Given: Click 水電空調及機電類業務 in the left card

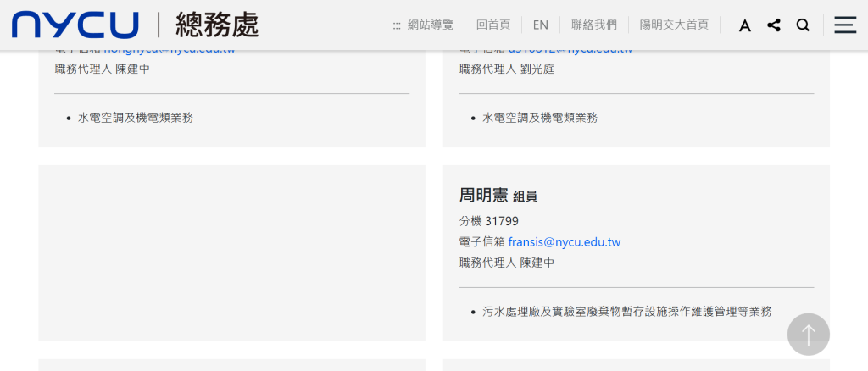Looking at the screenshot, I should pyautogui.click(x=136, y=118).
